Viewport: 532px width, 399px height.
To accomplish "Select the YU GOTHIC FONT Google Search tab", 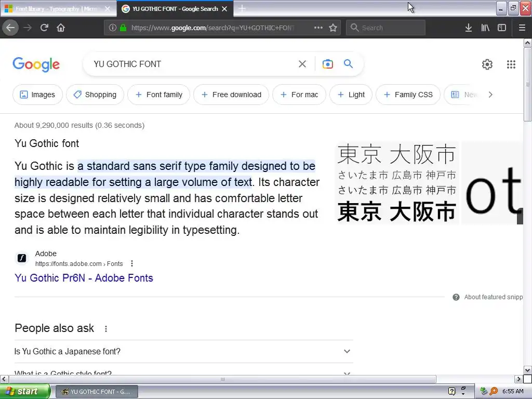I will (x=175, y=9).
